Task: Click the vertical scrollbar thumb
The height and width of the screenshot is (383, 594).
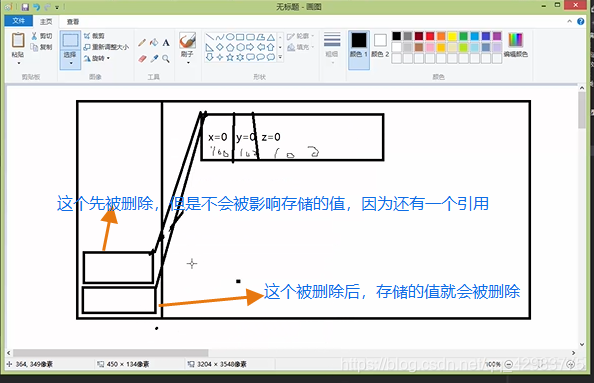Action: pos(582,110)
